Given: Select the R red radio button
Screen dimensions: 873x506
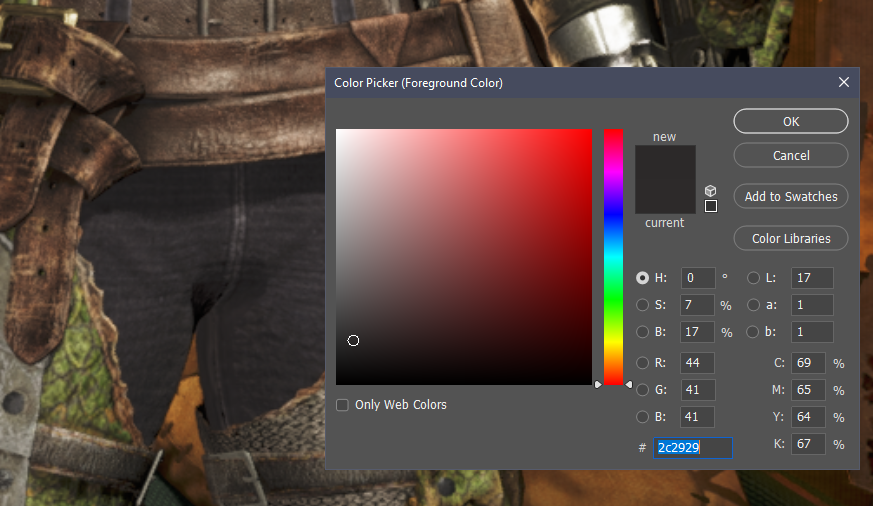Looking at the screenshot, I should 643,363.
